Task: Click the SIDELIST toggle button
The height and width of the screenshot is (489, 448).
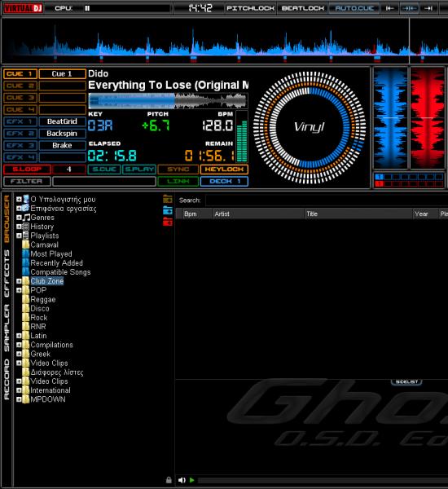Action: [406, 382]
